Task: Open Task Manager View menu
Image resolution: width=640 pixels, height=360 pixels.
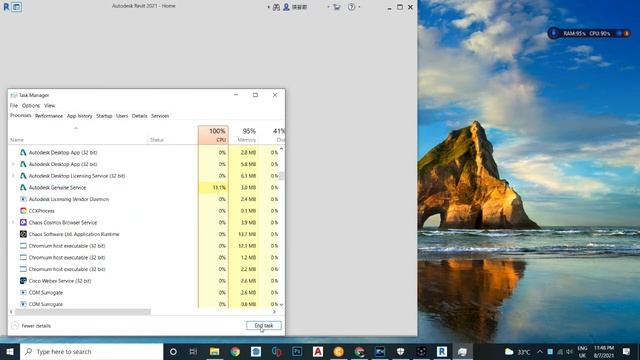Action: click(49, 105)
